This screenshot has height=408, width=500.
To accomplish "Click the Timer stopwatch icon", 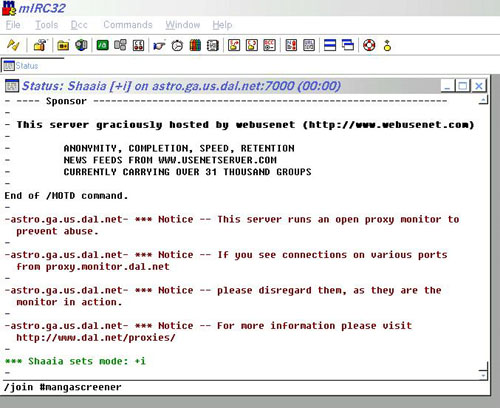I will click(x=177, y=45).
